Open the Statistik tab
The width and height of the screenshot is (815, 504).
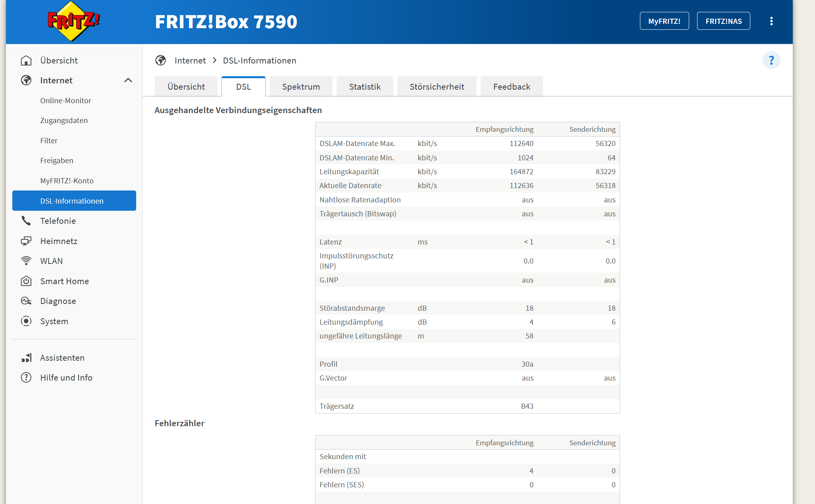(364, 87)
